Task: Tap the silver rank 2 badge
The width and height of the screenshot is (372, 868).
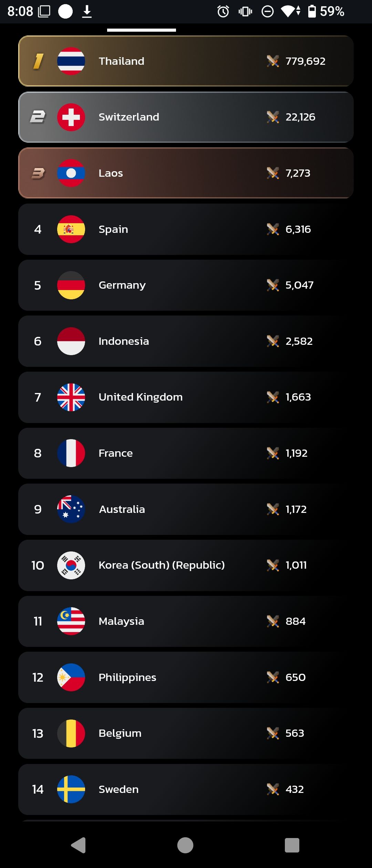Action: click(x=38, y=117)
